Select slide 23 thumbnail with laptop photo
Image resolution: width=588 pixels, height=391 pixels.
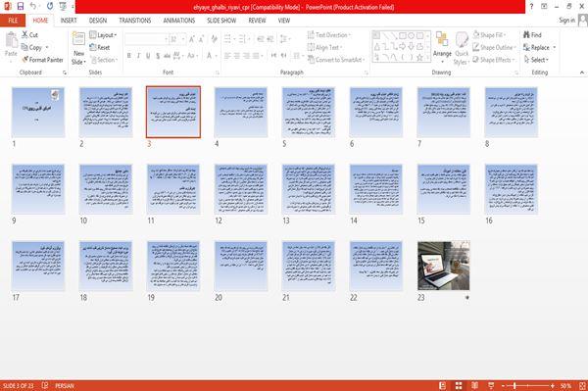(444, 266)
